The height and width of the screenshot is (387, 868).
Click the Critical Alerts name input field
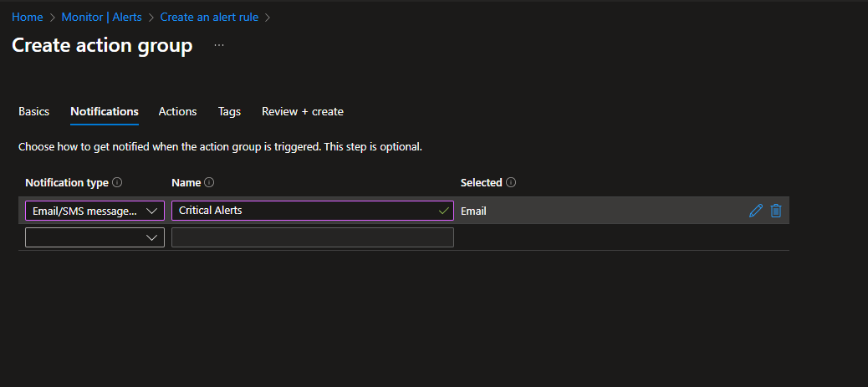tap(305, 211)
